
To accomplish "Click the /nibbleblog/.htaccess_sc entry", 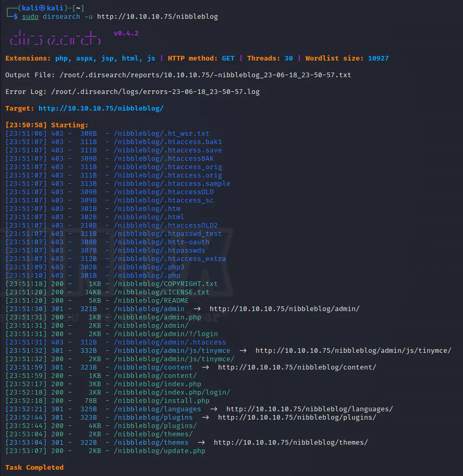I will [x=163, y=200].
